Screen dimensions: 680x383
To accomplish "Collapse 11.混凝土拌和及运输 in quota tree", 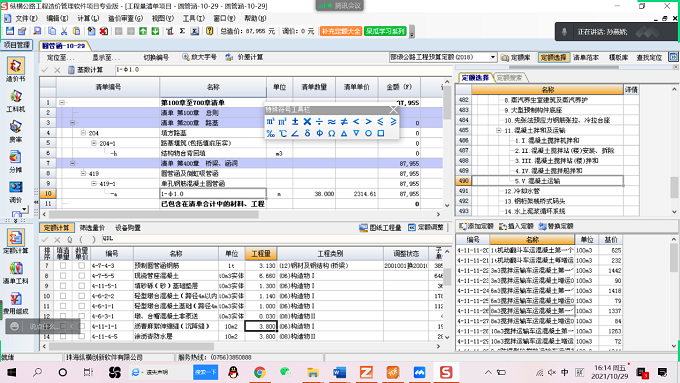I will [x=499, y=130].
